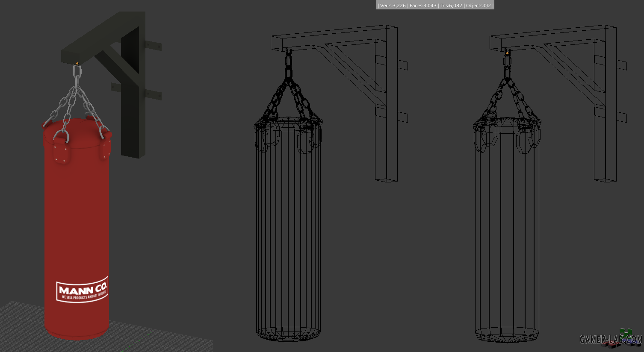Click the orange origin dot above the textured bag's chain
The width and height of the screenshot is (644, 352).
point(77,64)
